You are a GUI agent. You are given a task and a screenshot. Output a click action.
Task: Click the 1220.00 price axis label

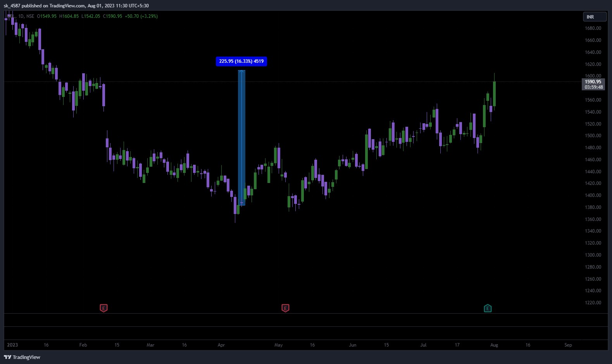(x=593, y=303)
